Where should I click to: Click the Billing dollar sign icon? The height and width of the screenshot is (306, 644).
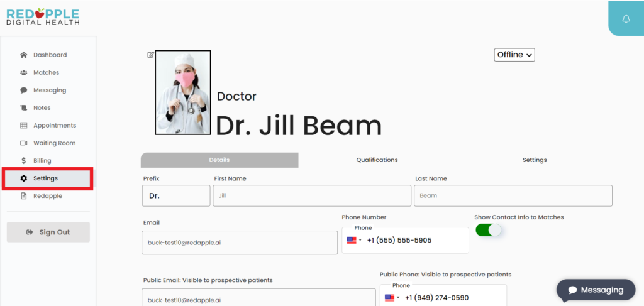tap(24, 161)
